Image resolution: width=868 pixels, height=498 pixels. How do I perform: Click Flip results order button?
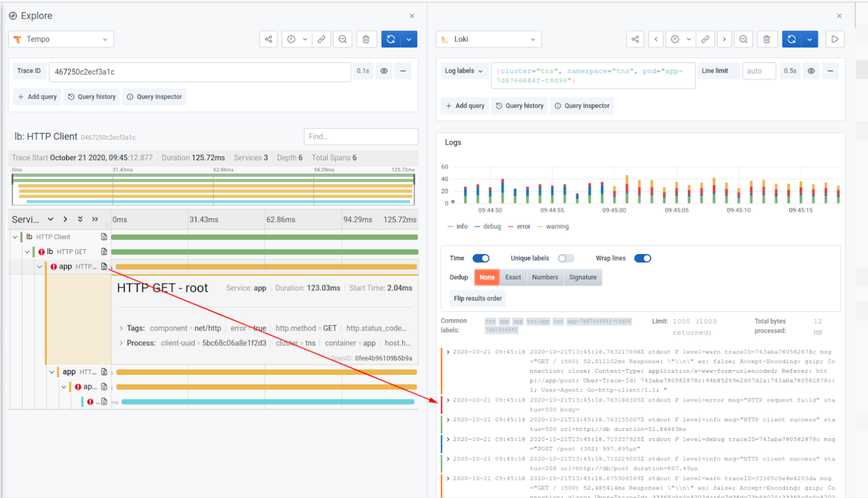pyautogui.click(x=478, y=298)
